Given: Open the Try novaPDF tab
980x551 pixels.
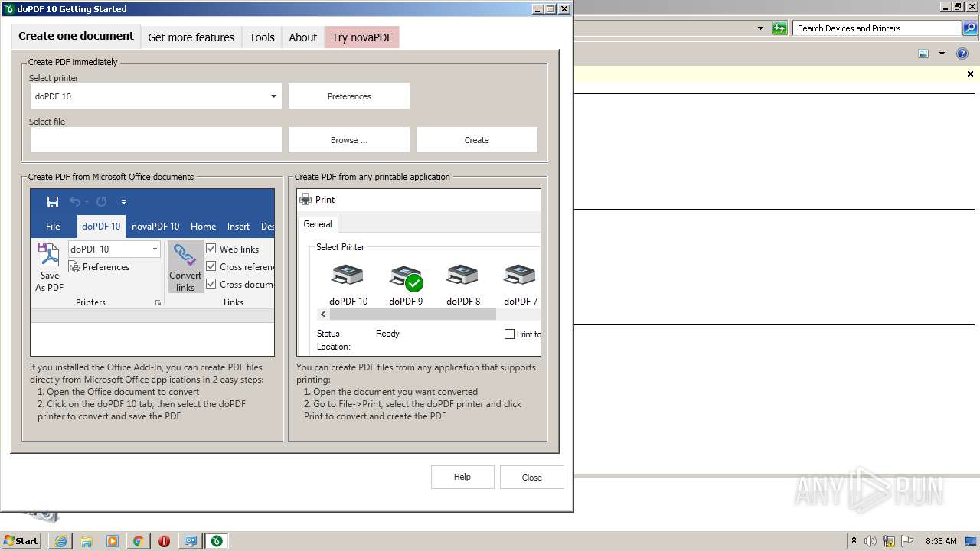Looking at the screenshot, I should coord(362,37).
